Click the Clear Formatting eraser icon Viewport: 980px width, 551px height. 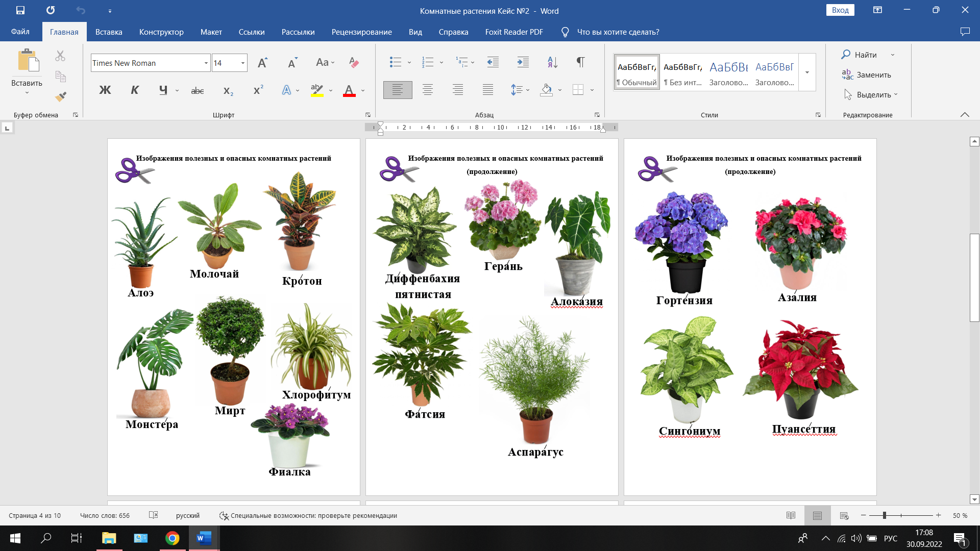354,63
